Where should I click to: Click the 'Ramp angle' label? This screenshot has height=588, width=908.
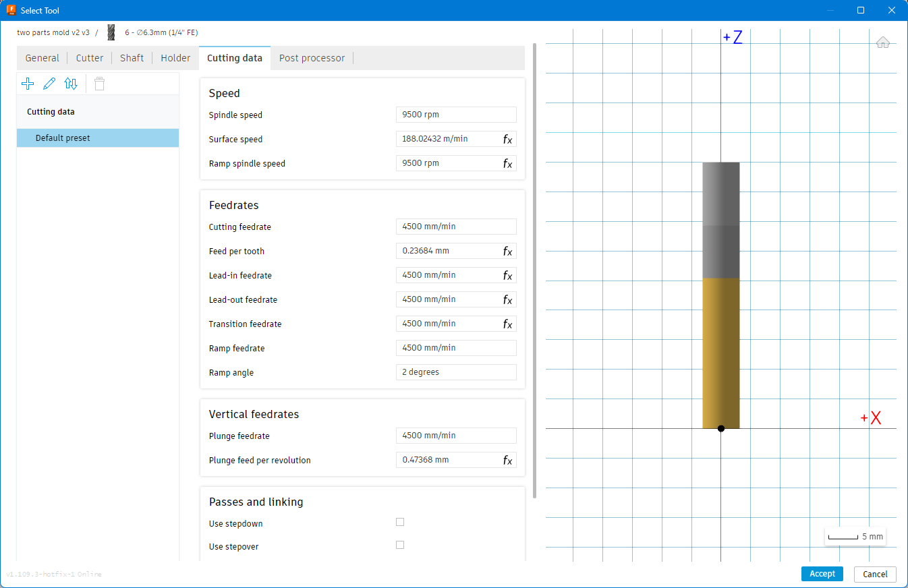click(x=231, y=373)
